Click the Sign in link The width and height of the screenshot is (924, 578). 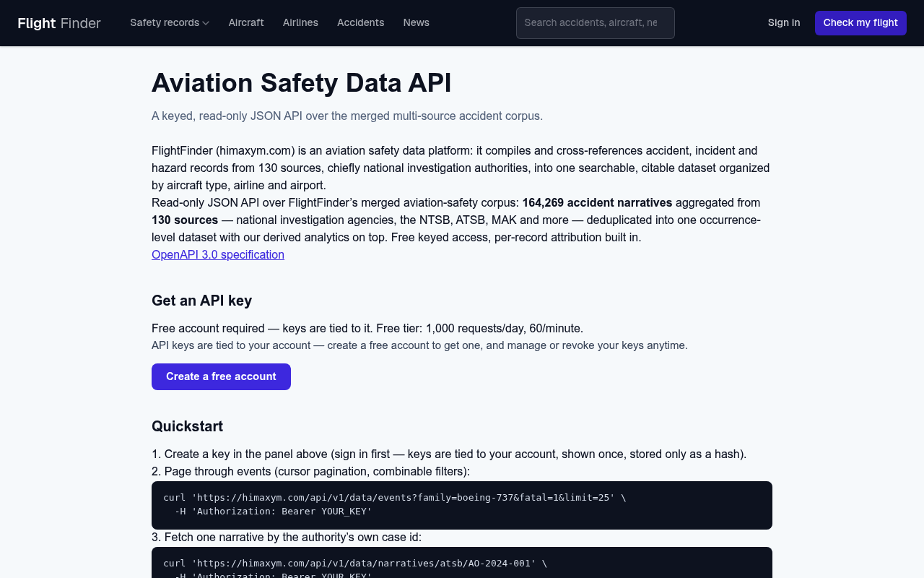[x=784, y=22]
